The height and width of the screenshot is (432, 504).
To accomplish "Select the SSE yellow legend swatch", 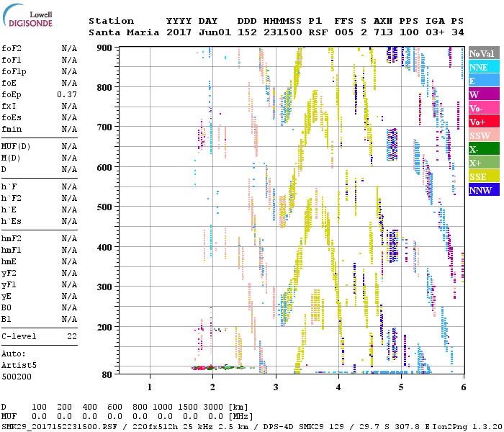I will pyautogui.click(x=484, y=176).
